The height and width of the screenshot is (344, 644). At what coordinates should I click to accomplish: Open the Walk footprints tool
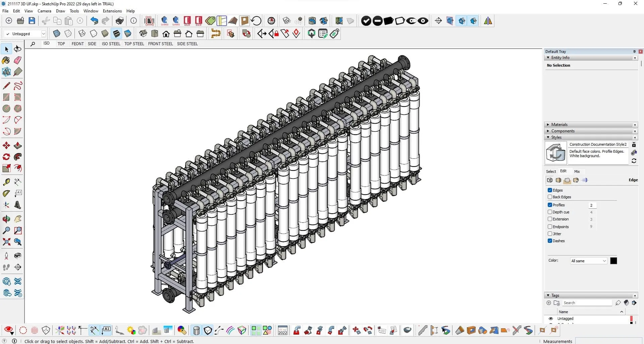[x=6, y=267]
